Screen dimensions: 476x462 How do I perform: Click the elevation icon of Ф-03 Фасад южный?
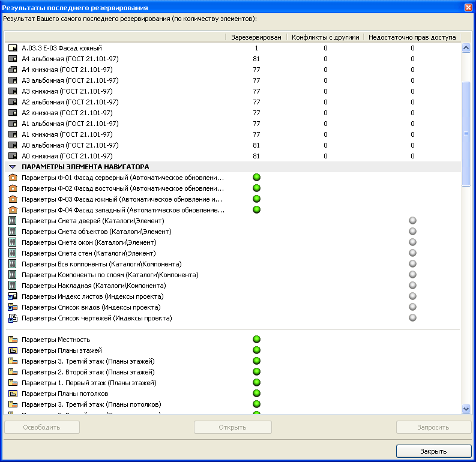[13, 199]
